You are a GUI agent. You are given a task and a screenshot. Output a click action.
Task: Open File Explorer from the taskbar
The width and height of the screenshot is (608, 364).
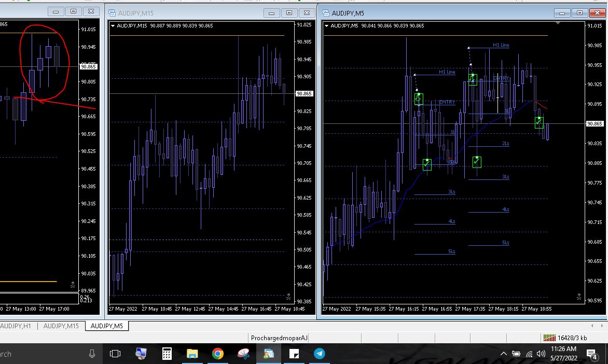click(x=192, y=354)
